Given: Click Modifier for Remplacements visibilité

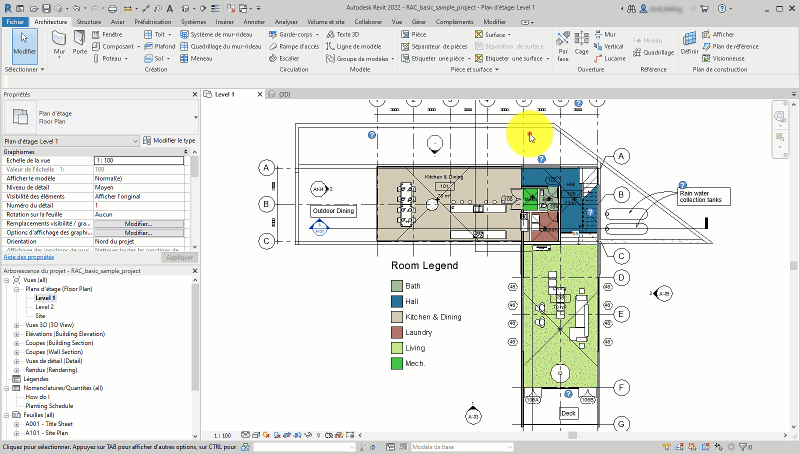Looking at the screenshot, I should (x=139, y=224).
